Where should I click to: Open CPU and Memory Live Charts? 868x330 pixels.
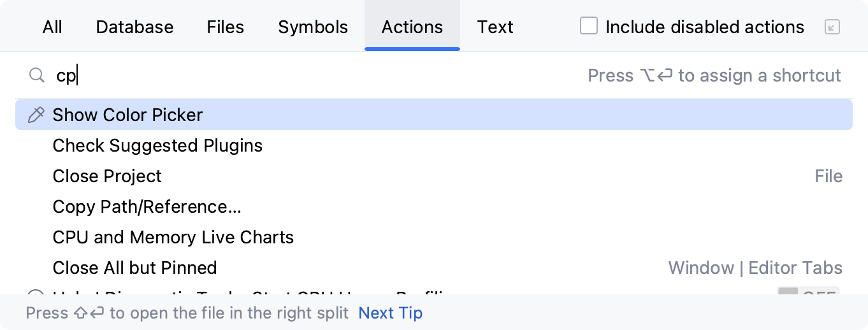[x=173, y=238]
